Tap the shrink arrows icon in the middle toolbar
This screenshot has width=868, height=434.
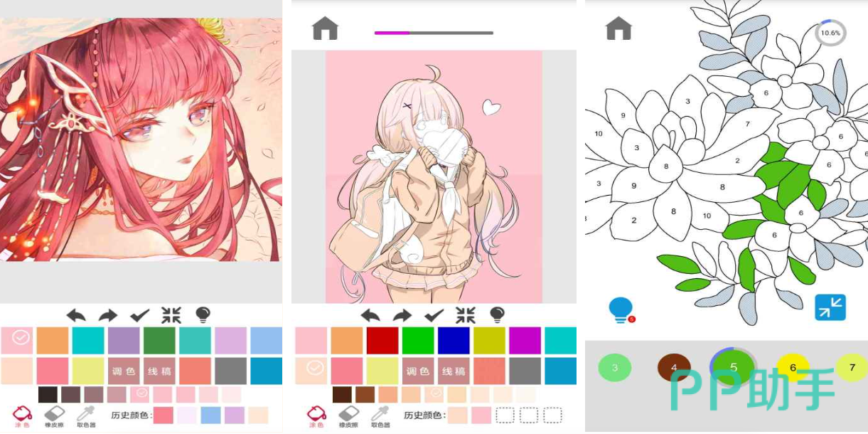tap(466, 315)
